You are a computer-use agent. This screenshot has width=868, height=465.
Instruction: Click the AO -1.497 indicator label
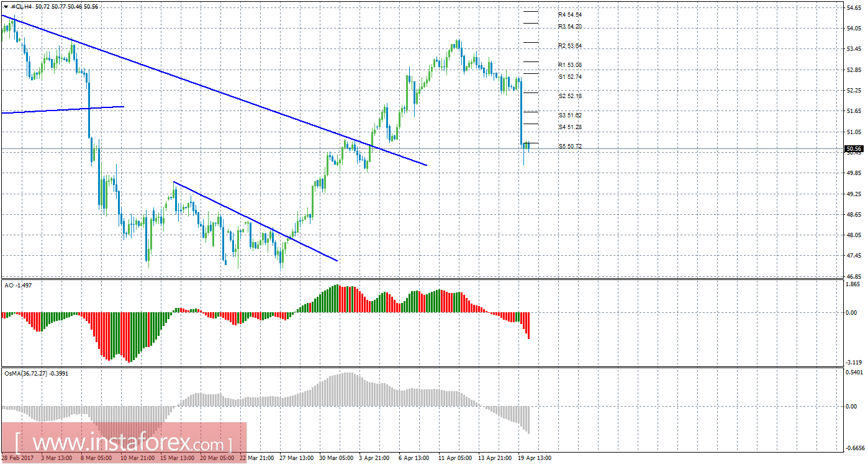point(17,284)
